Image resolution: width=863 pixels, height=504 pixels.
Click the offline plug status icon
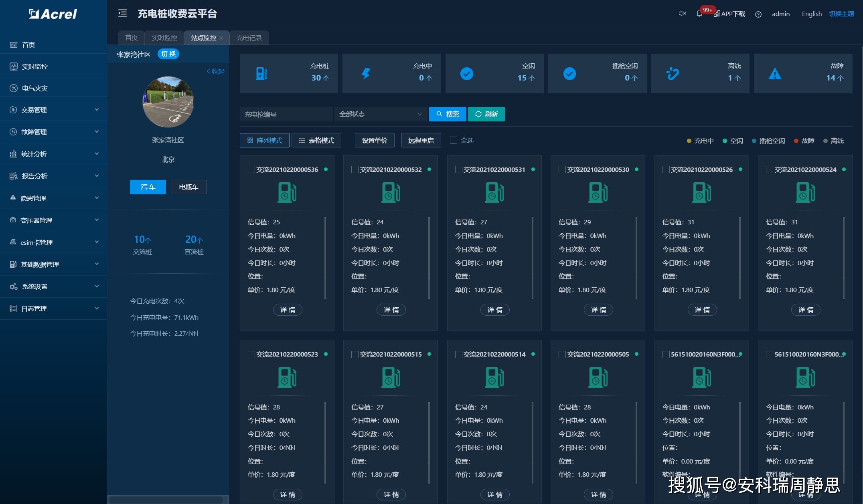pos(673,74)
